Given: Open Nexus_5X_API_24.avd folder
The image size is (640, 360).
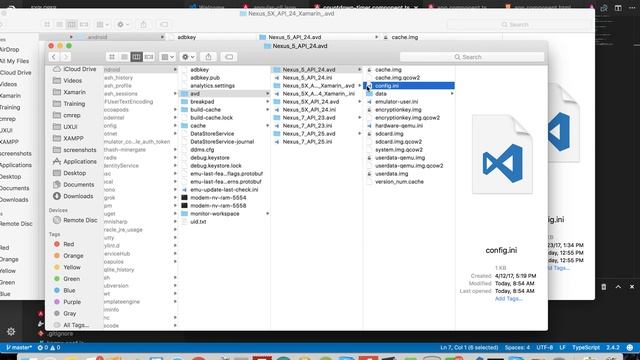Looking at the screenshot, I should tap(311, 102).
